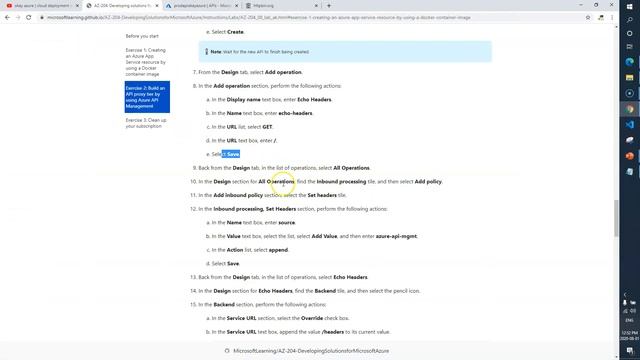Click the bottom document-like taskbar app icon
The height and width of the screenshot is (360, 640).
point(629,172)
